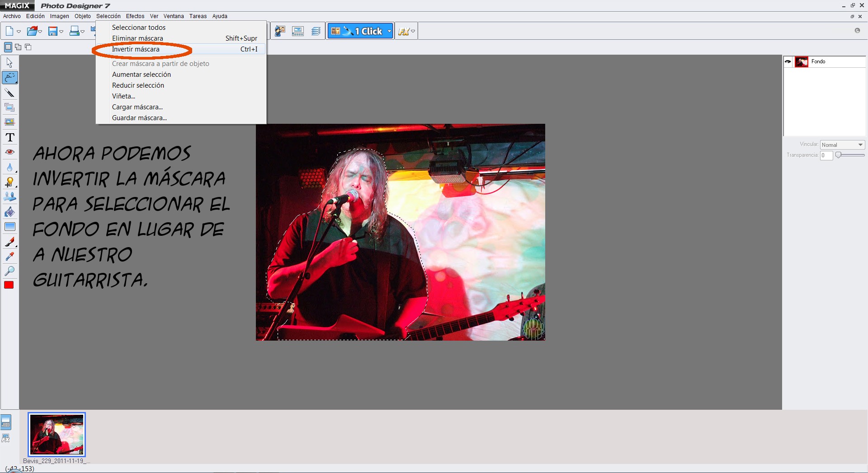Select the paint bucket fill tool
Image resolution: width=868 pixels, height=473 pixels.
(x=9, y=212)
